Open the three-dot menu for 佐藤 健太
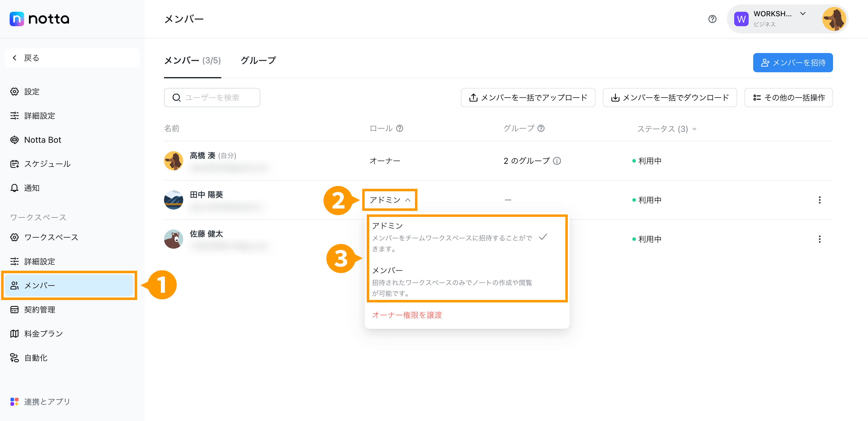The height and width of the screenshot is (421, 868). click(819, 239)
